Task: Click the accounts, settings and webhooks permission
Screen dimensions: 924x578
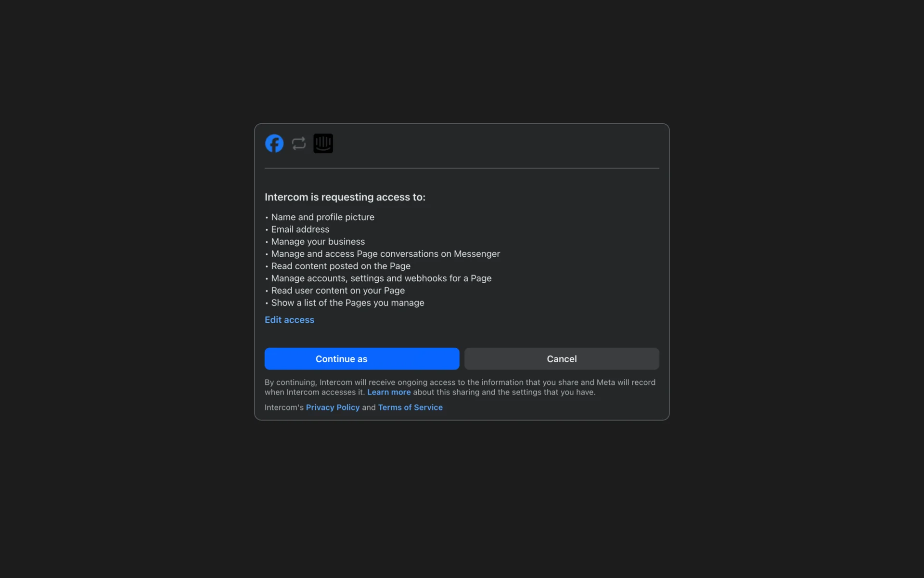Action: click(x=381, y=278)
